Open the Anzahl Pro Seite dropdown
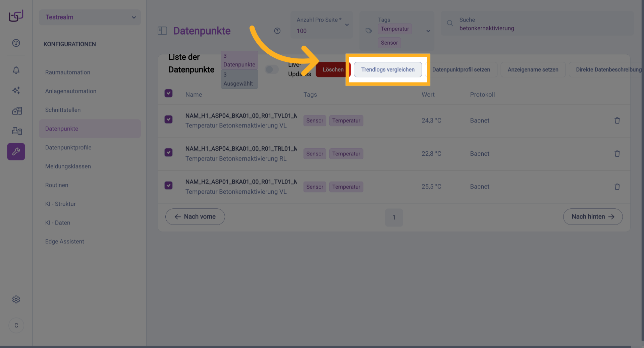This screenshot has height=348, width=644. coord(322,25)
